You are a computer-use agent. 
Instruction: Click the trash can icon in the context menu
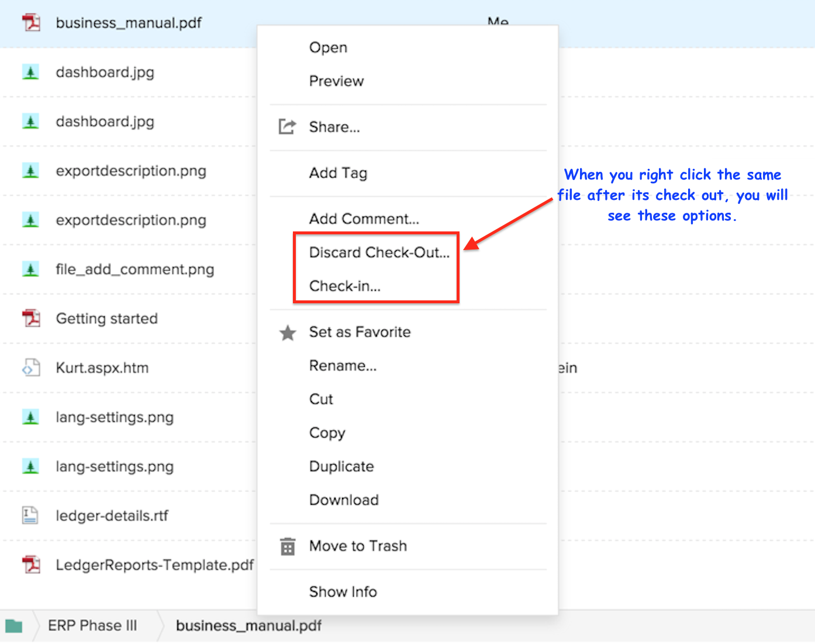(288, 546)
